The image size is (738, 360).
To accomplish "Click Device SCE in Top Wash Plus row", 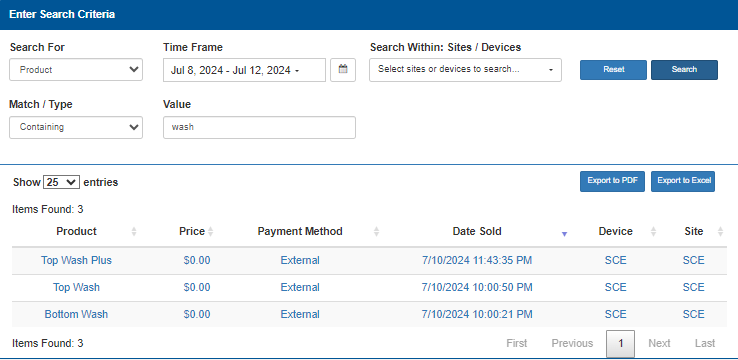I will pyautogui.click(x=616, y=260).
